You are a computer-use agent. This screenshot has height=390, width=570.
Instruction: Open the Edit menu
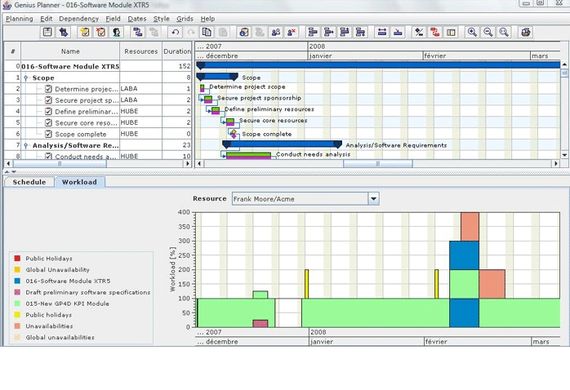point(46,19)
